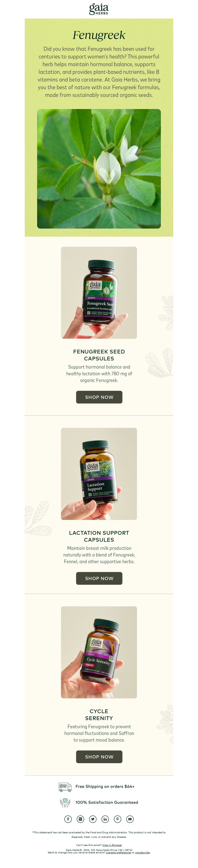Click the free shipping truck icon
Screen dimensions: 198x868
(65, 787)
